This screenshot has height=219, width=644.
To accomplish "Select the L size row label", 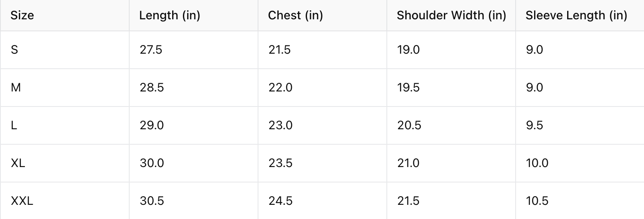I will 14,125.
